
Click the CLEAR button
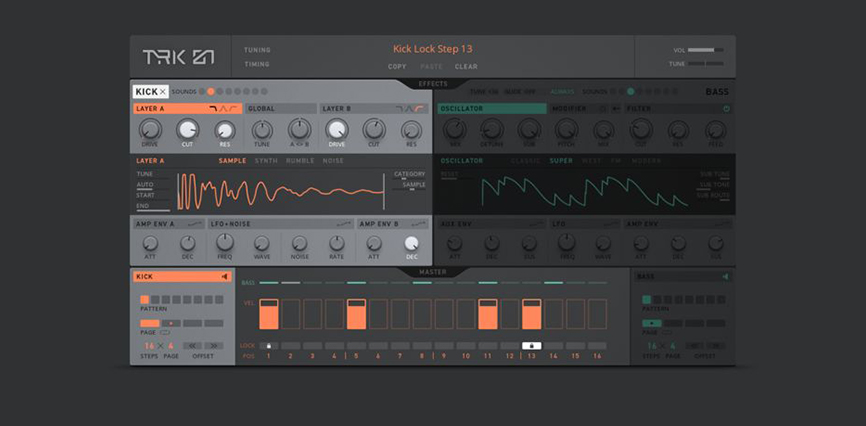[466, 66]
